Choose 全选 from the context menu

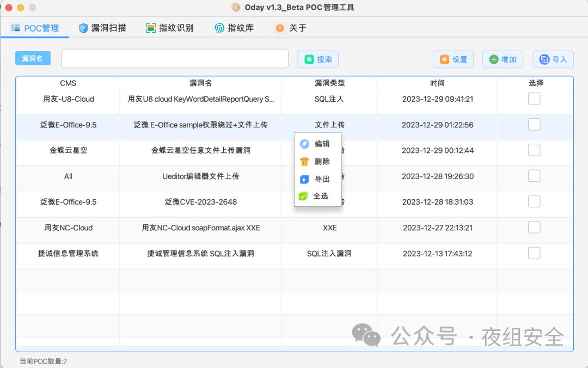[317, 196]
